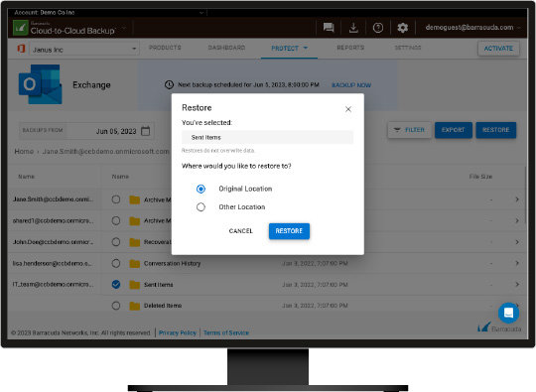Expand the second Archive row chevron
Screen dimensions: 536x392
click(517, 220)
